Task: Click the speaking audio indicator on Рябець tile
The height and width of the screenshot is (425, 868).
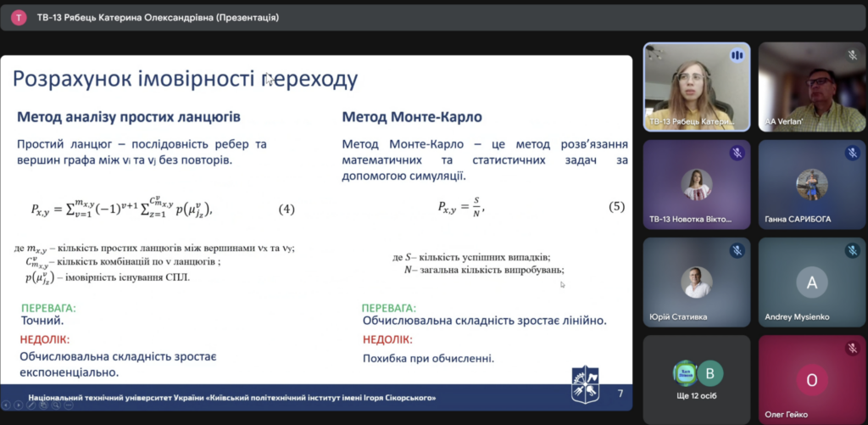Action: [737, 55]
